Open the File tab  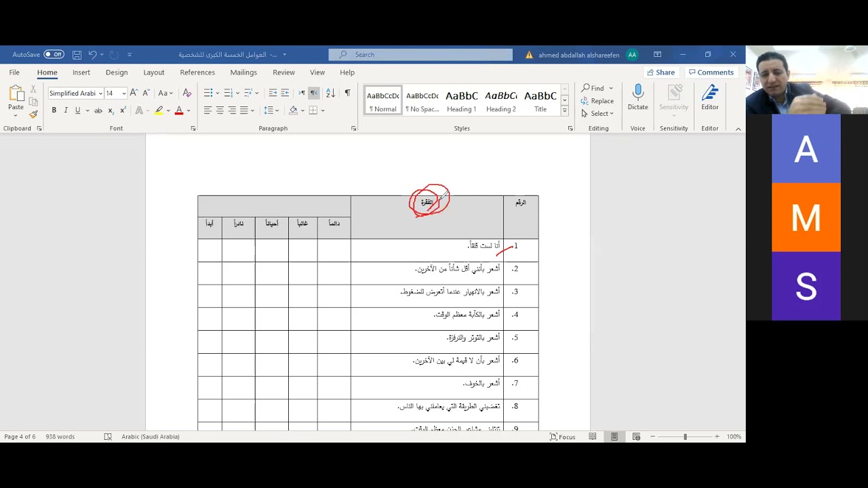point(14,73)
